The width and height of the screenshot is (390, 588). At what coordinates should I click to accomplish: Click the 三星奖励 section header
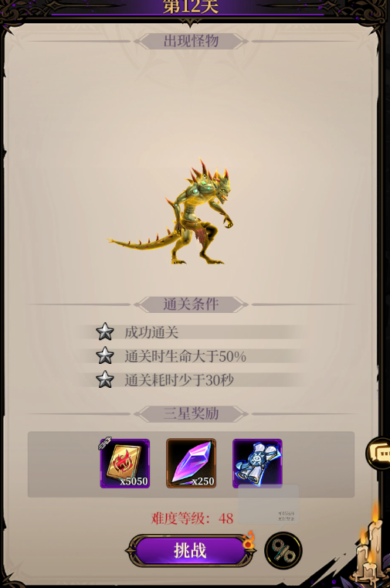(191, 413)
